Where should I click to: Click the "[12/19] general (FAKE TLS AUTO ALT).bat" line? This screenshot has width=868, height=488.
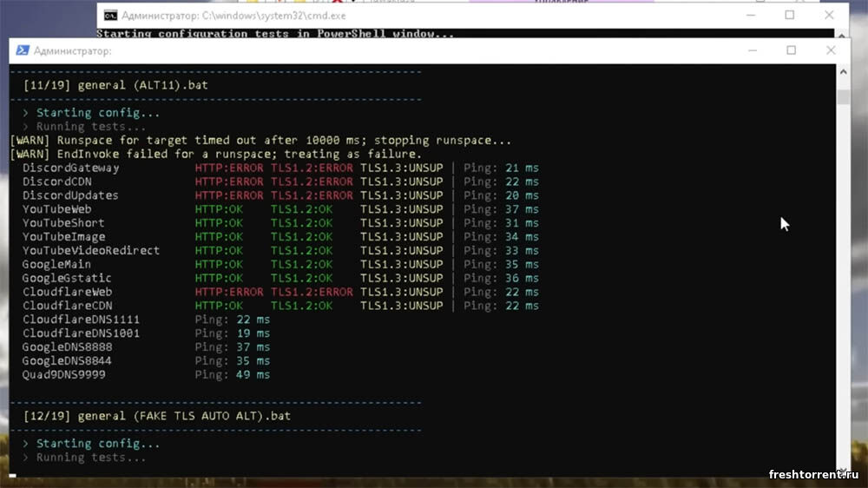point(156,416)
